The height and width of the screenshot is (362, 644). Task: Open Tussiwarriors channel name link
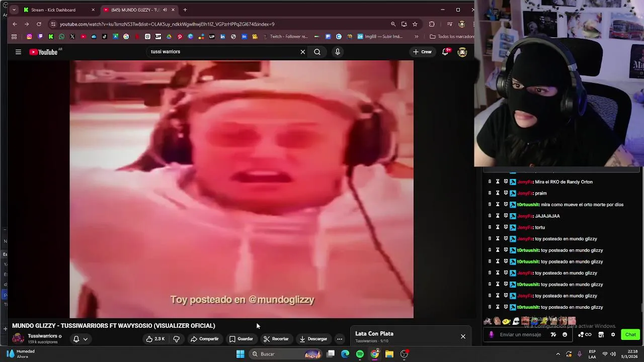pos(42,336)
